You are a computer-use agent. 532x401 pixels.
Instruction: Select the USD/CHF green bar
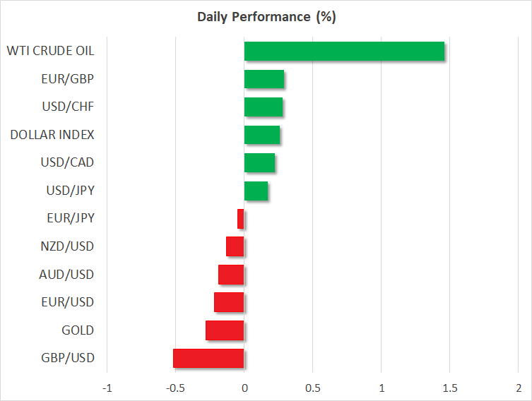coord(264,107)
